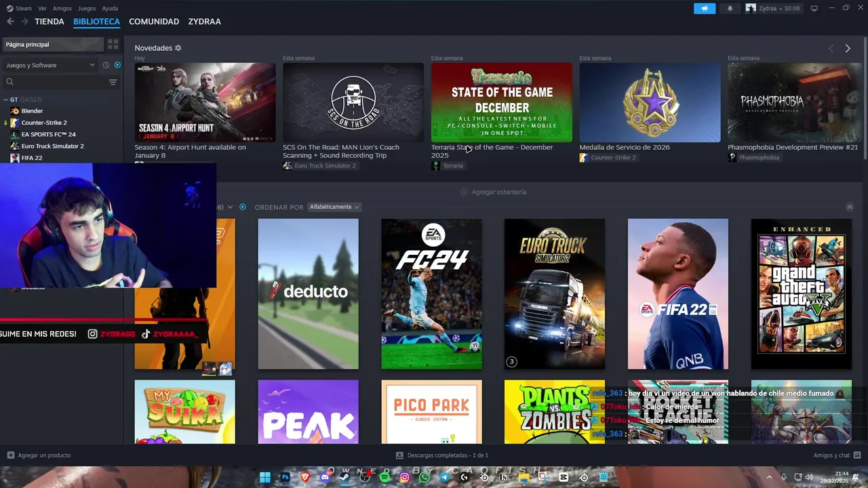Collapse the GT collection in sidebar

pyautogui.click(x=5, y=100)
